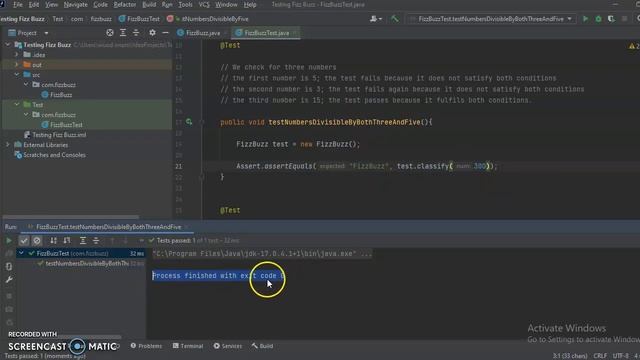Expand all test results in Run panel
This screenshot has height=360, width=640.
83,241
